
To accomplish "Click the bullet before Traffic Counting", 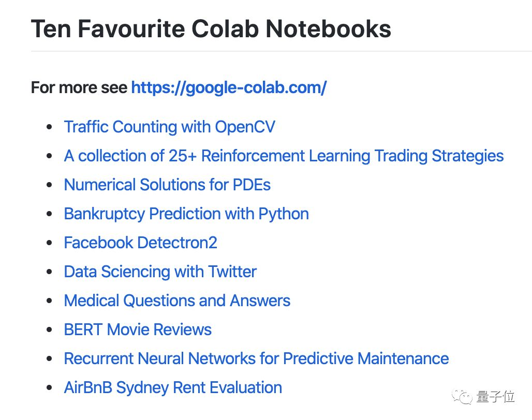I will [50, 127].
